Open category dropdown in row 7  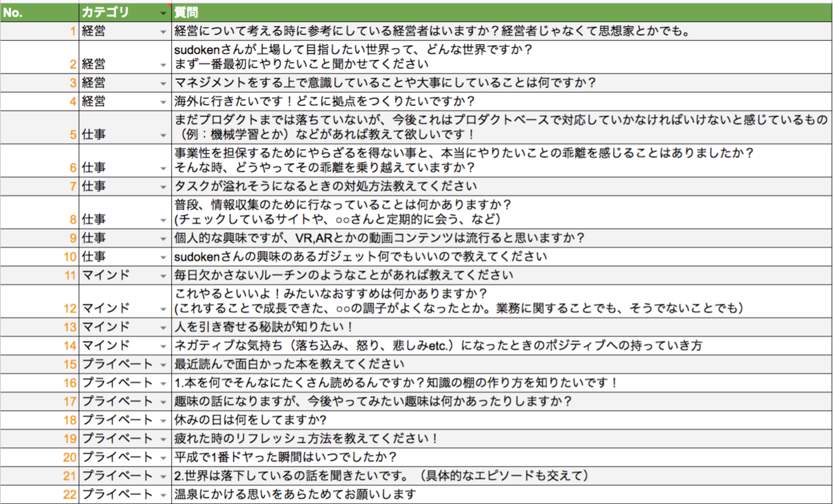[x=163, y=187]
